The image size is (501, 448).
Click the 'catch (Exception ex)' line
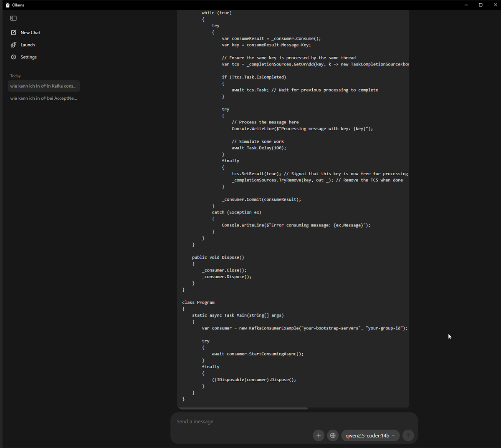[237, 212]
